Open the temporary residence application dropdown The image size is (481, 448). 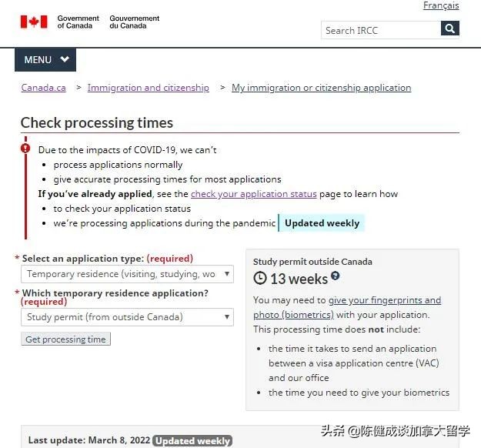(128, 317)
